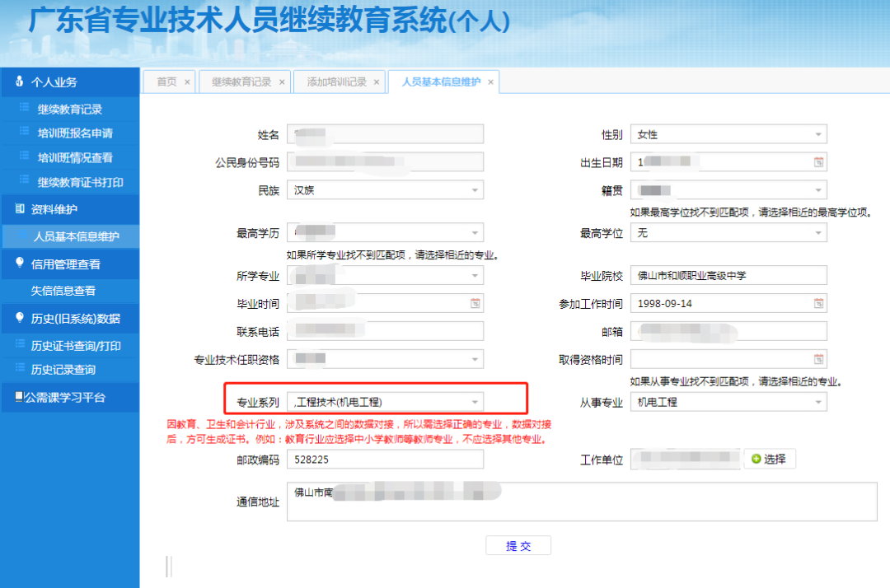Click the icon beside 公需课学习平台
Viewport: 890px width, 588px height.
pyautogui.click(x=19, y=396)
